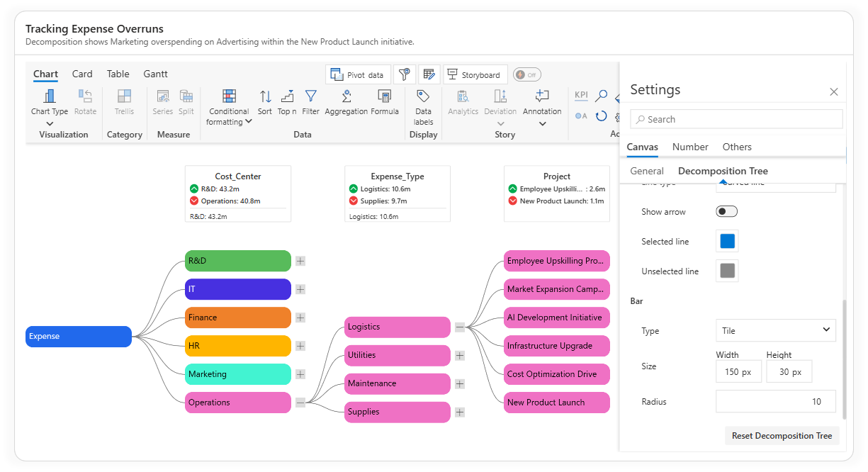Switch to the Gantt tab
Screen dimensions: 868x472
[x=155, y=74]
